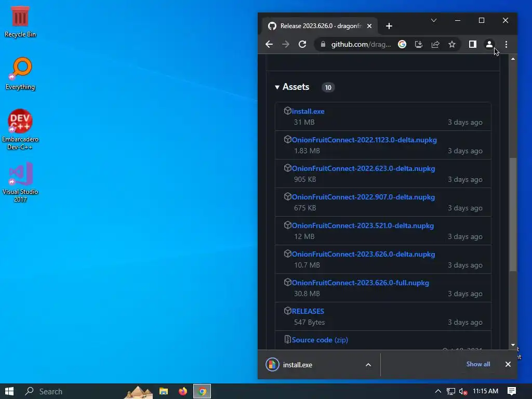
Task: Close the Release 2023.626.0 tab
Action: point(369,26)
